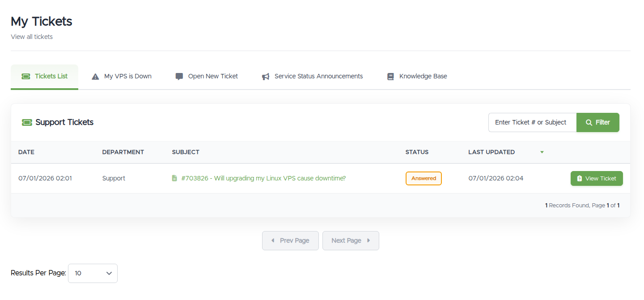
Task: Click the ticket icon in Tickets List tab
Action: (x=26, y=76)
